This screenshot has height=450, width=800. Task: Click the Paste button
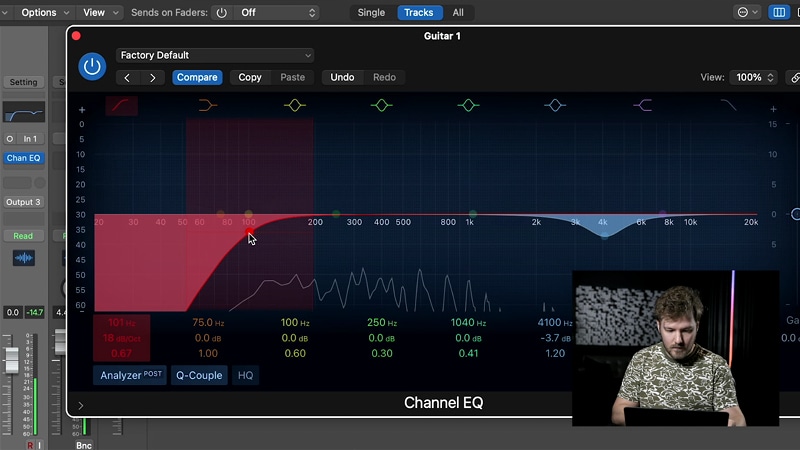[x=292, y=78]
